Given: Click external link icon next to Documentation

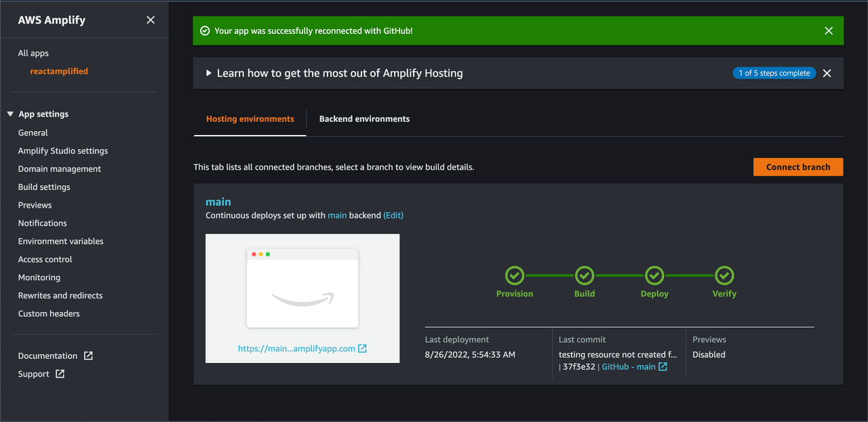Looking at the screenshot, I should [x=88, y=356].
